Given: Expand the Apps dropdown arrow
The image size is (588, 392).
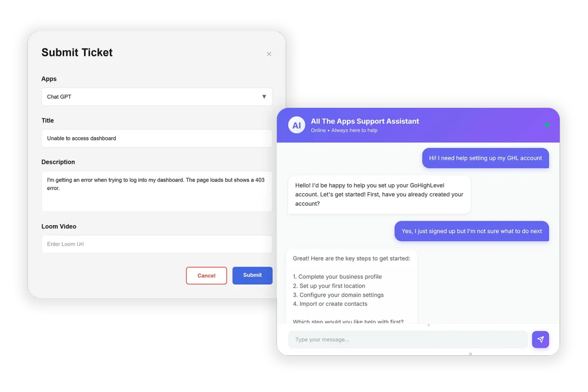Looking at the screenshot, I should point(264,97).
